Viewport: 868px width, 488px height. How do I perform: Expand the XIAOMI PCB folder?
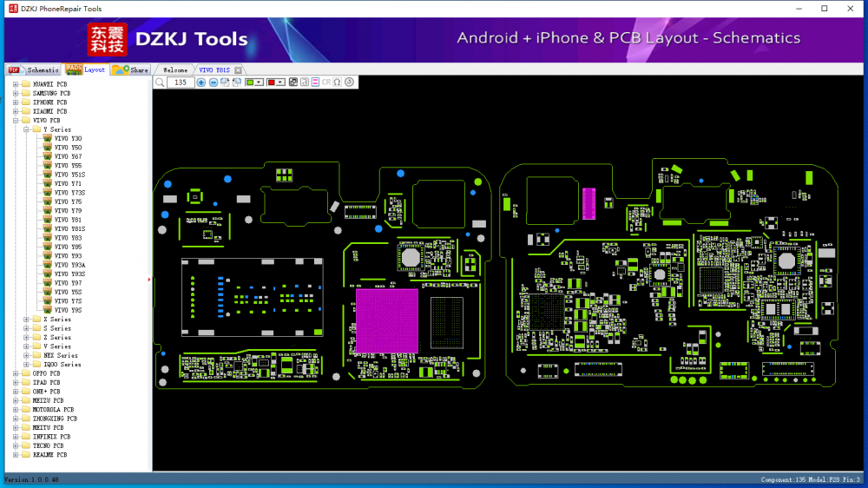click(16, 111)
